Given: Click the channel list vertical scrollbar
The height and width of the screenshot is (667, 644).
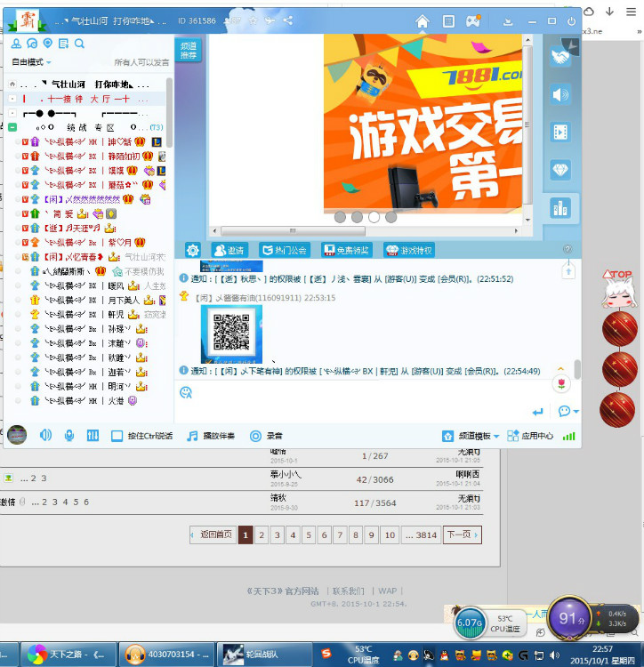Looking at the screenshot, I should (169, 112).
